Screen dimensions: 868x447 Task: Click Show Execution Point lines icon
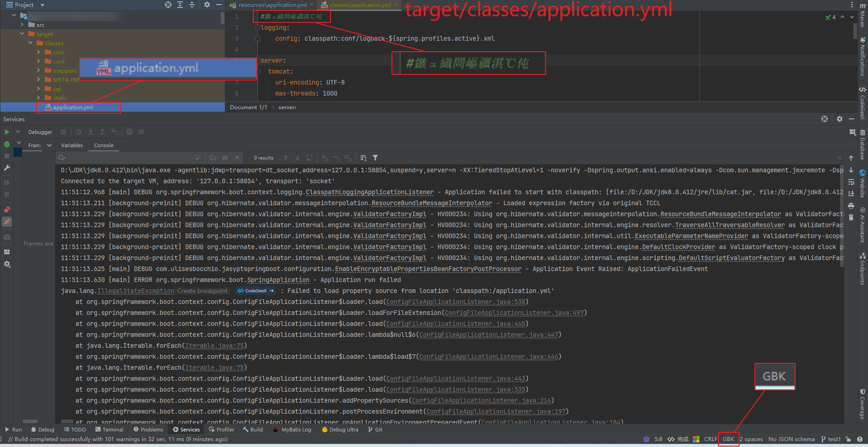(x=64, y=132)
